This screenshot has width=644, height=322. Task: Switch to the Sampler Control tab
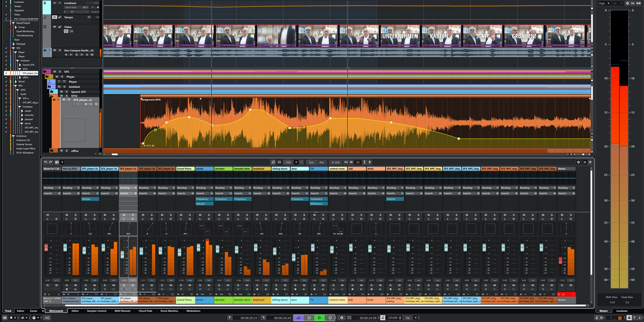pos(97,311)
